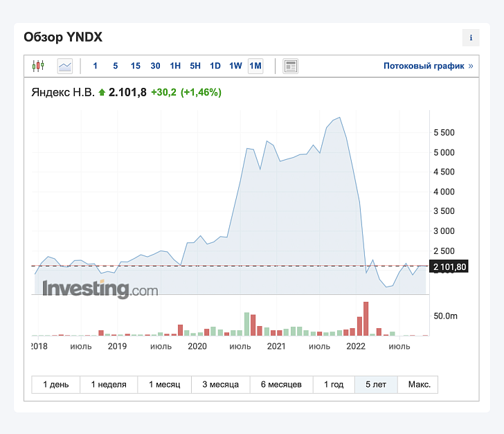Click the tallest red volume bar in 2022
The width and height of the screenshot is (504, 434).
366,318
